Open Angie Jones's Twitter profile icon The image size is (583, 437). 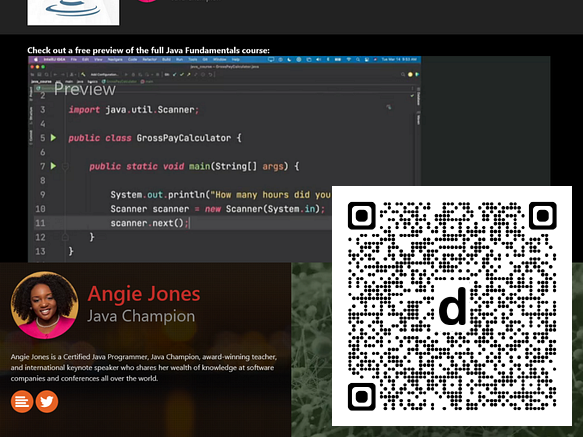click(x=47, y=402)
